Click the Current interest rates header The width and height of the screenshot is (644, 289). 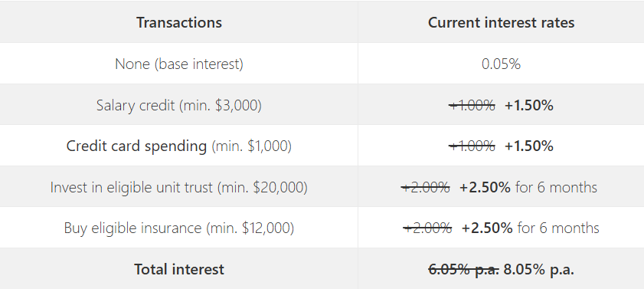(x=501, y=22)
